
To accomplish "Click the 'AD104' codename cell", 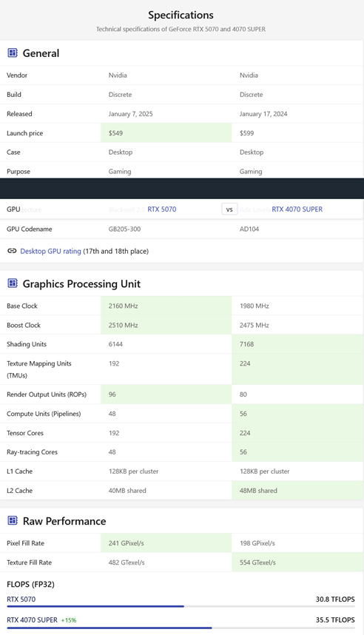I will pyautogui.click(x=249, y=229).
